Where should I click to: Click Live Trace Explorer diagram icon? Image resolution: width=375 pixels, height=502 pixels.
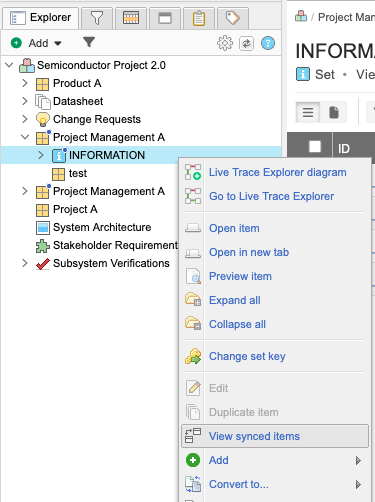click(x=193, y=172)
